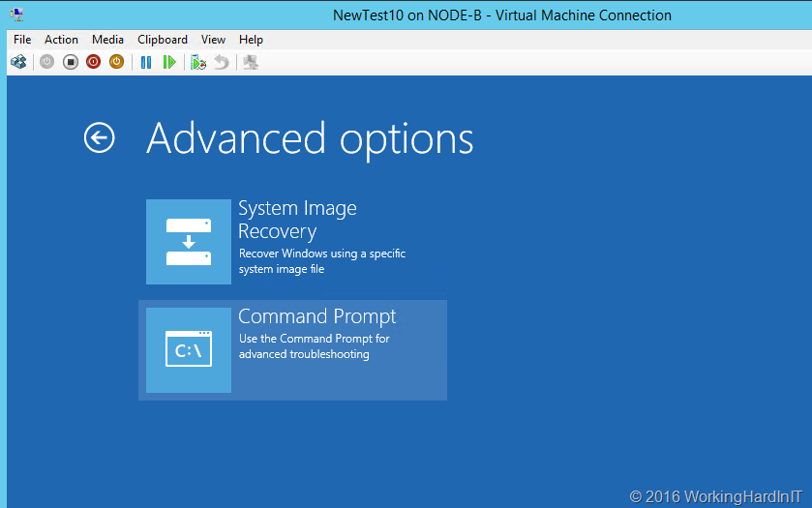Click the Ctrl+Alt+Del toolbar icon
The image size is (812, 508).
pyautogui.click(x=18, y=62)
